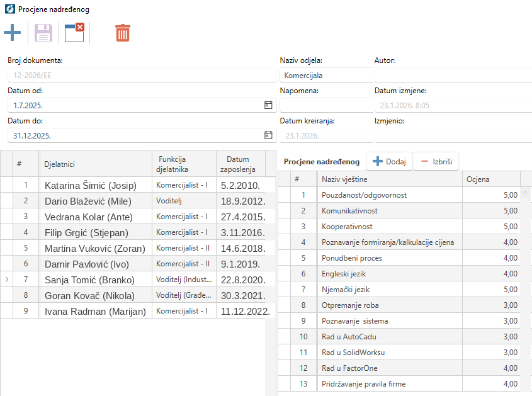Select employee Dario Blažević (Mile)
Image resolution: width=532 pixels, height=396 pixels.
(x=88, y=201)
